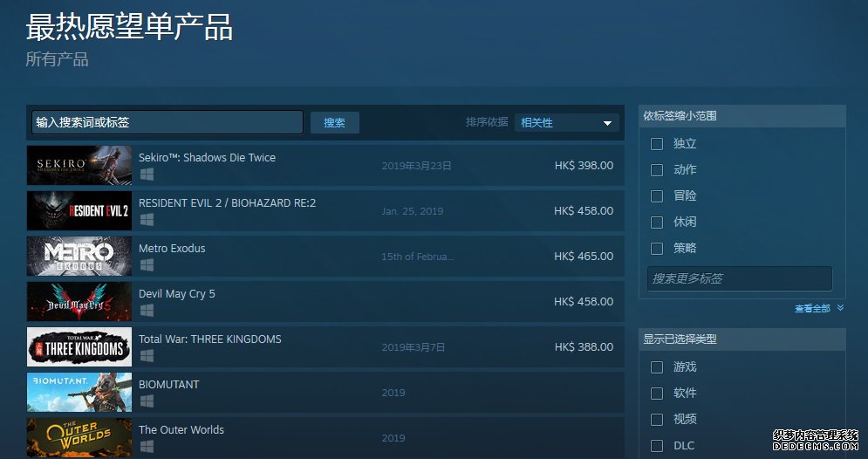The image size is (868, 459).
Task: Open Total War: THREE KINGDOMS title
Action: (x=210, y=339)
